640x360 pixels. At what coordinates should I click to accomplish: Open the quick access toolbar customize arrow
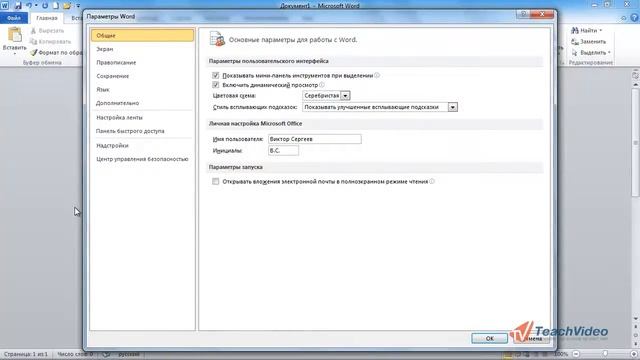[78, 6]
